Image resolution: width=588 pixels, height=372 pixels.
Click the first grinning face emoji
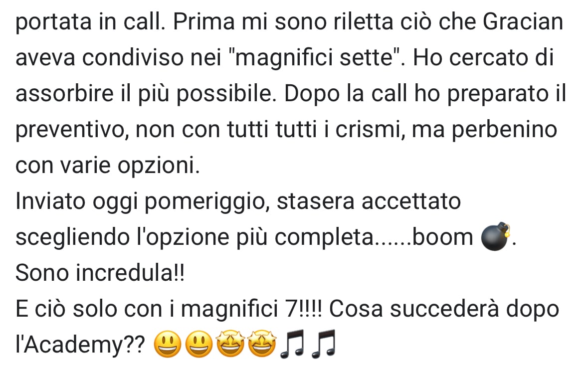(x=168, y=345)
